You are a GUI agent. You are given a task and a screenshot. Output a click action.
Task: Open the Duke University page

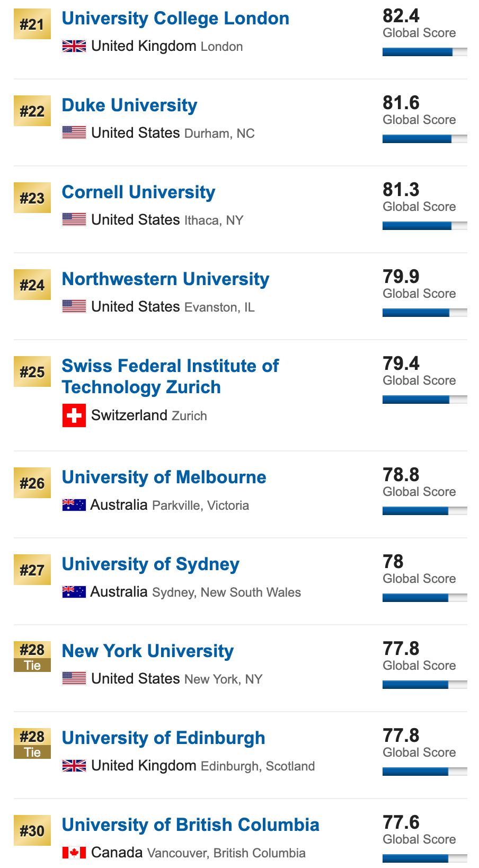click(129, 105)
